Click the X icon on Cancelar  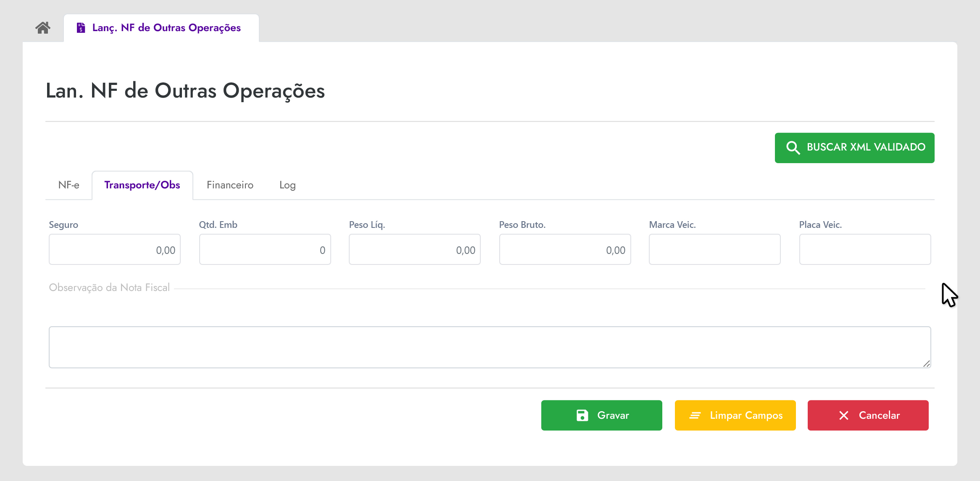pyautogui.click(x=844, y=415)
